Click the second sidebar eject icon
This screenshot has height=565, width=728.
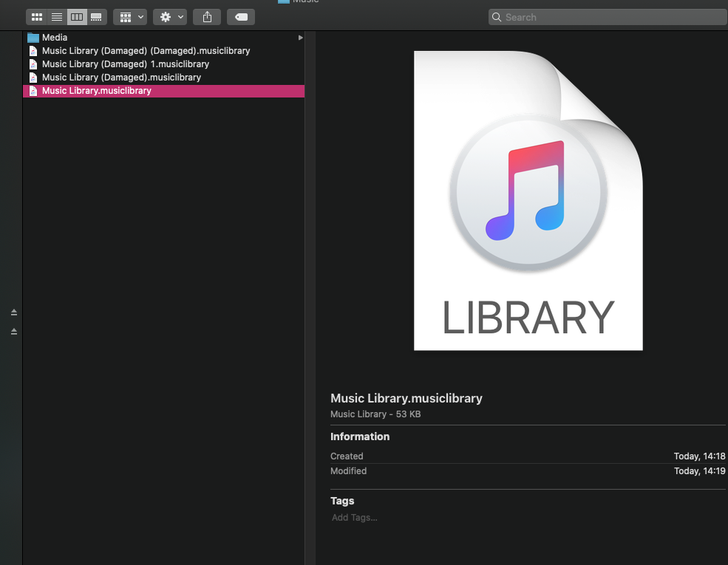tap(14, 332)
